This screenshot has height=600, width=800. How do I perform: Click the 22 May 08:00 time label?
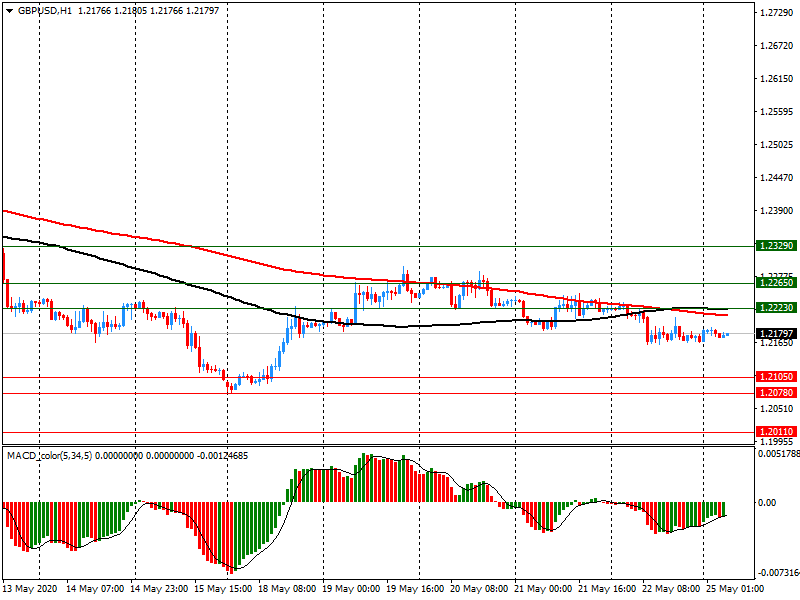point(672,589)
